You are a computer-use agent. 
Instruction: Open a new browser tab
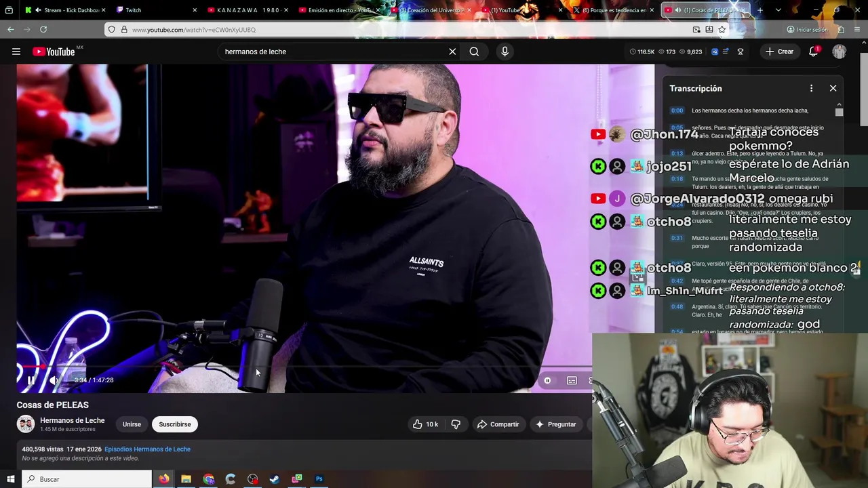pyautogui.click(x=760, y=10)
